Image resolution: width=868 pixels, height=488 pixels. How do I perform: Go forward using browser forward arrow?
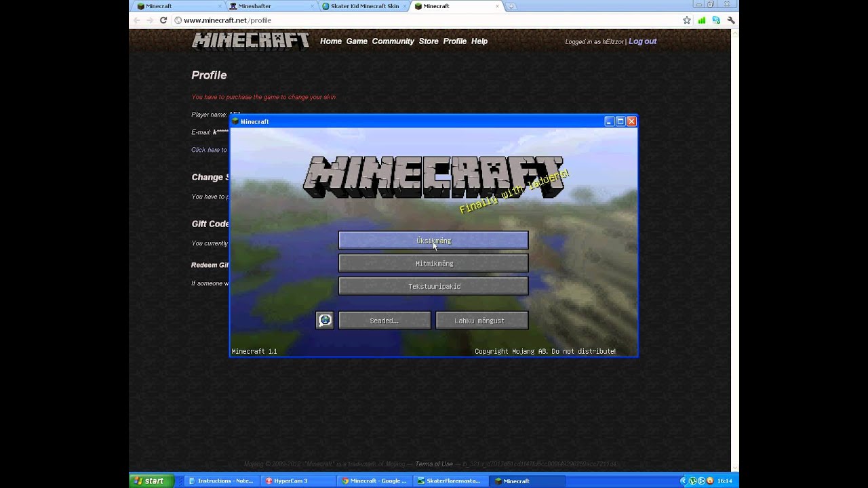150,20
